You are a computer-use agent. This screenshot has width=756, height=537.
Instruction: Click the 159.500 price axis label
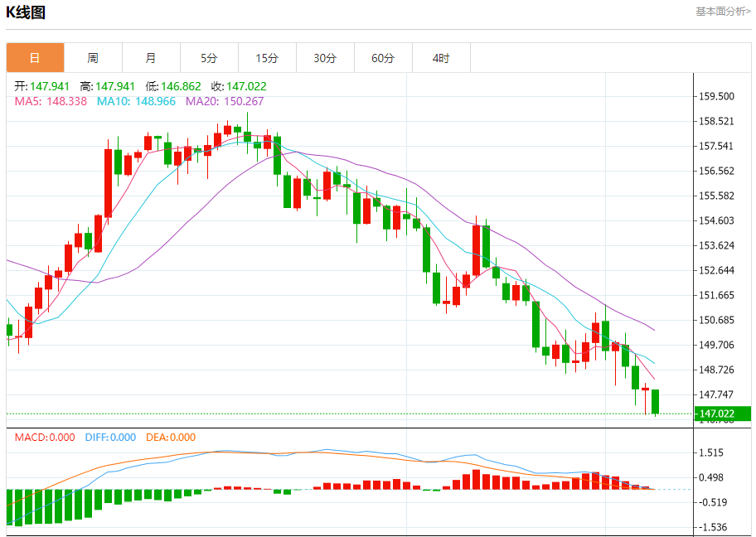(x=717, y=96)
